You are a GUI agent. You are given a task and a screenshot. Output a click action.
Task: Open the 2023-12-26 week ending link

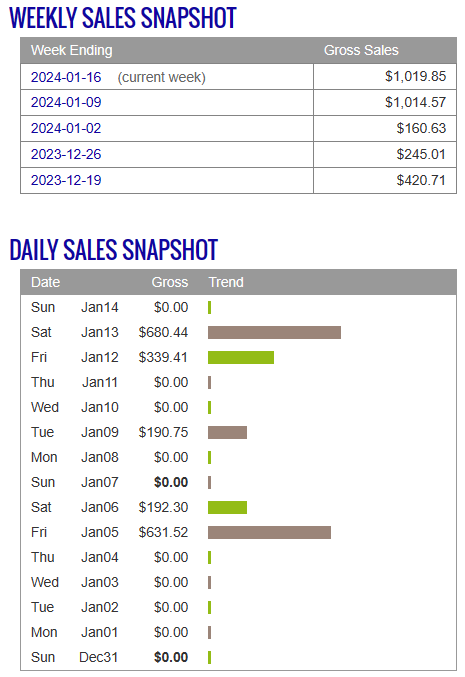click(x=66, y=154)
